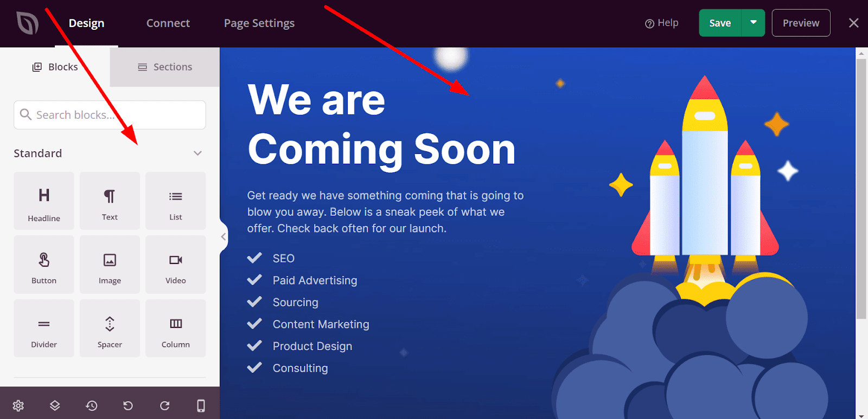Open the Save dropdown arrow
The image size is (868, 419).
coord(754,23)
